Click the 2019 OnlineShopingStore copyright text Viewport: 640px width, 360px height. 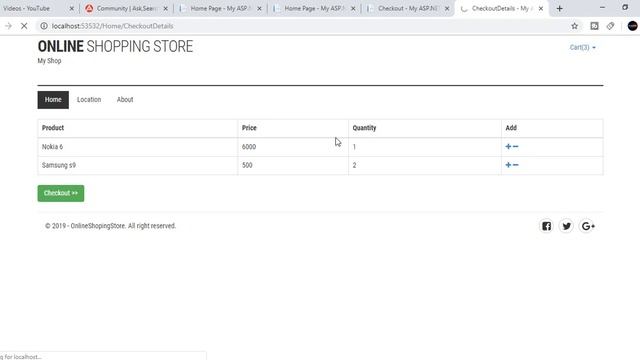click(x=111, y=226)
